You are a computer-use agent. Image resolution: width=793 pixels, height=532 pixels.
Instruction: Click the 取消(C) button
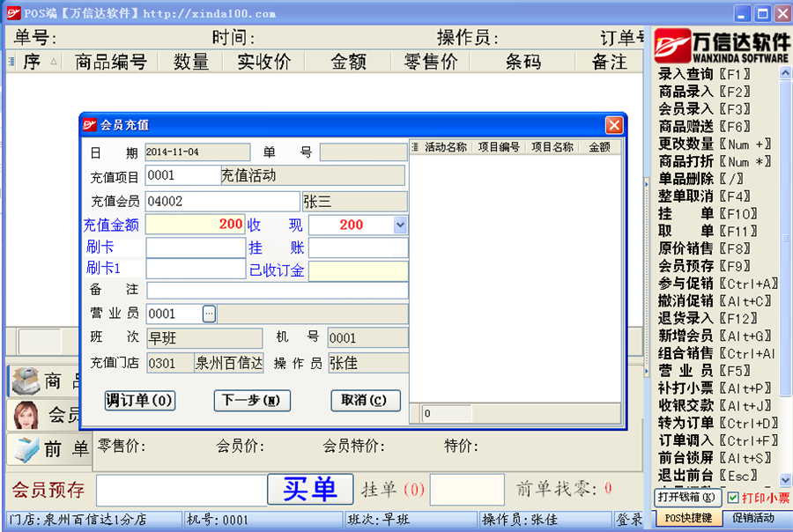(366, 401)
